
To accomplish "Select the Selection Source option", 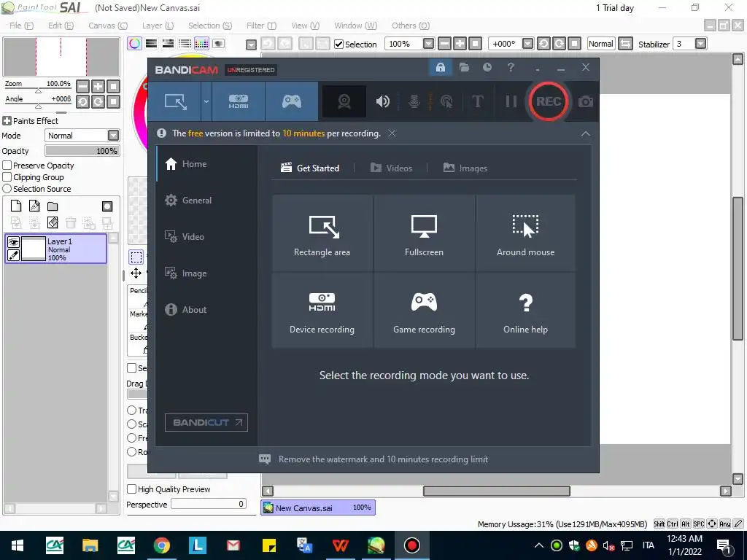I will click(7, 189).
